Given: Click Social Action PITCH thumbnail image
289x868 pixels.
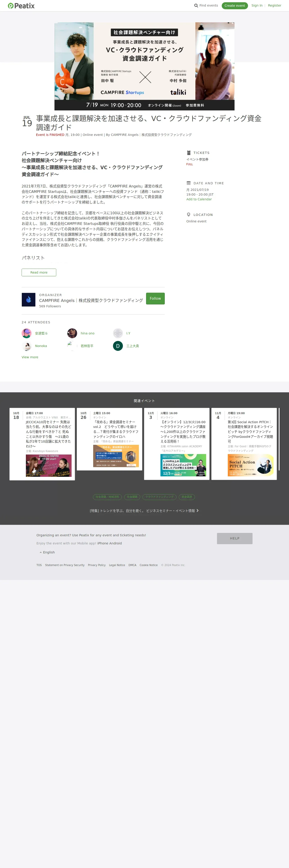Looking at the screenshot, I should pyautogui.click(x=251, y=465).
